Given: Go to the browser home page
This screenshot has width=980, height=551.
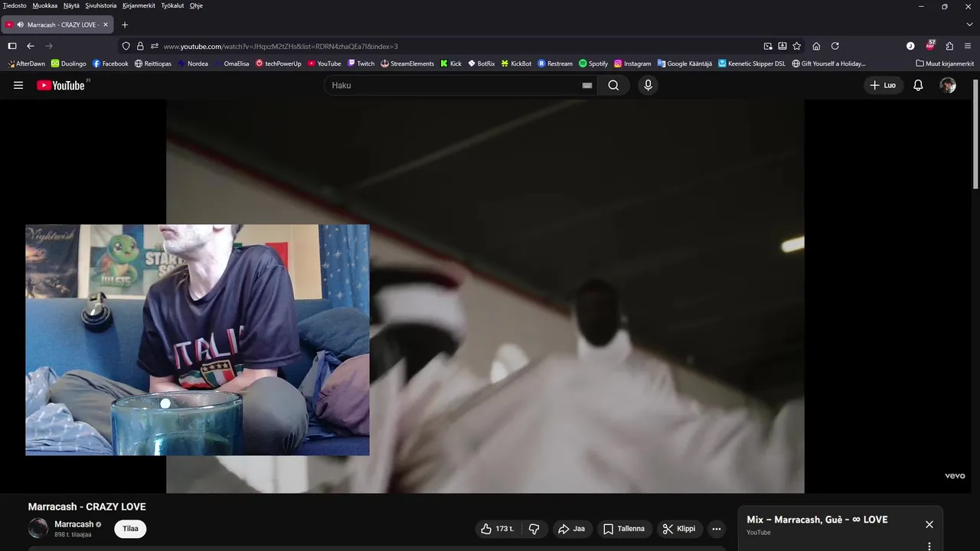Looking at the screenshot, I should (816, 46).
